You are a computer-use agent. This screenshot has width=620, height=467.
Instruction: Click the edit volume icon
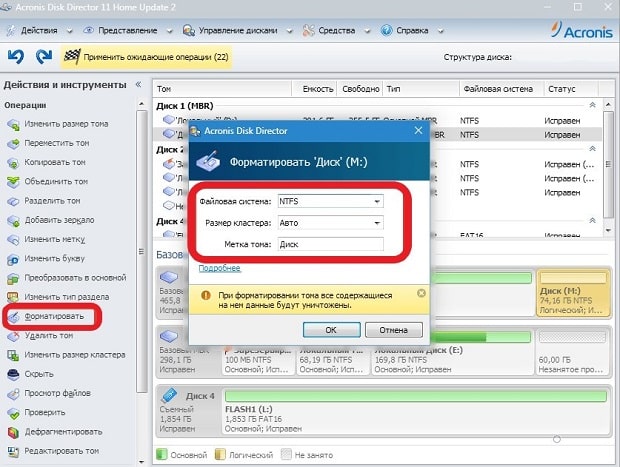(x=13, y=451)
